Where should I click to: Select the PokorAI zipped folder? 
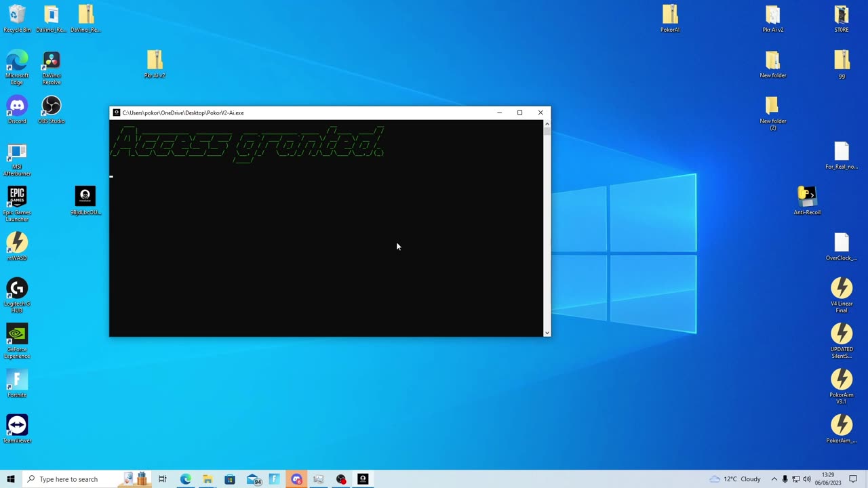(x=670, y=19)
